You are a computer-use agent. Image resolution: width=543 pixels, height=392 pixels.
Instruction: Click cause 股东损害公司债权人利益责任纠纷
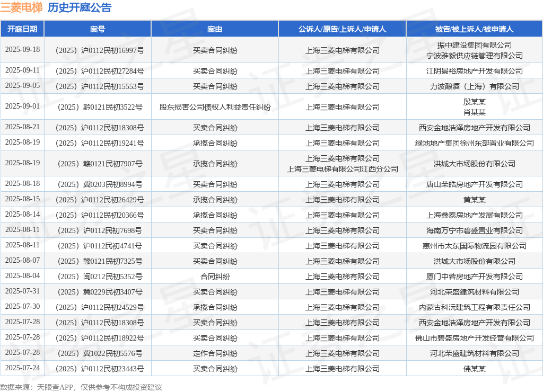[215, 107]
